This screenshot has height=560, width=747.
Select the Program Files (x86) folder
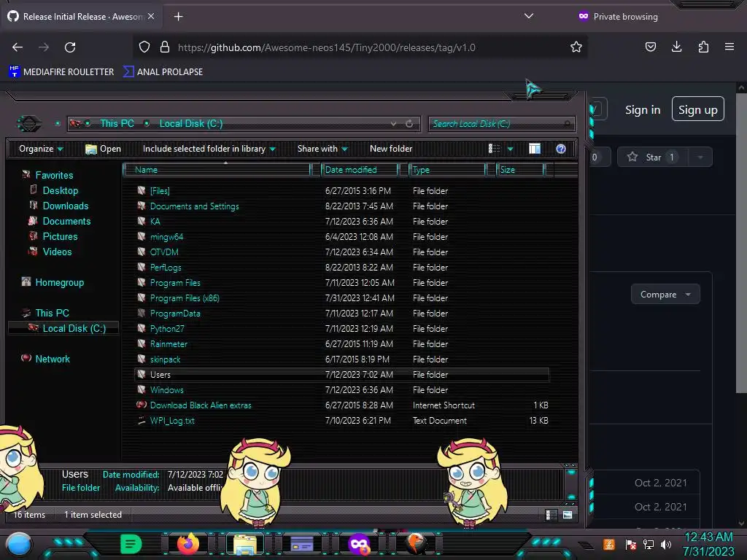(x=185, y=298)
